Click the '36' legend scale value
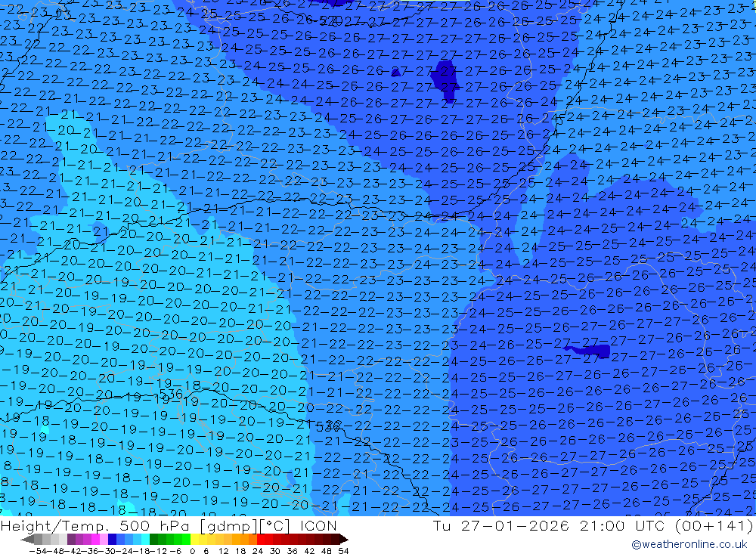This screenshot has width=756, height=554. click(x=292, y=551)
